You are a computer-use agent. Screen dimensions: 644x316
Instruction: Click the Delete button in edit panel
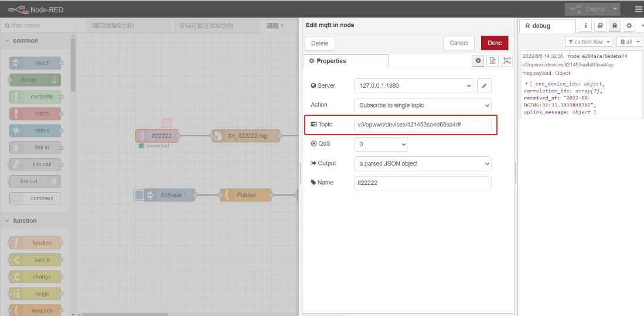[x=319, y=43]
